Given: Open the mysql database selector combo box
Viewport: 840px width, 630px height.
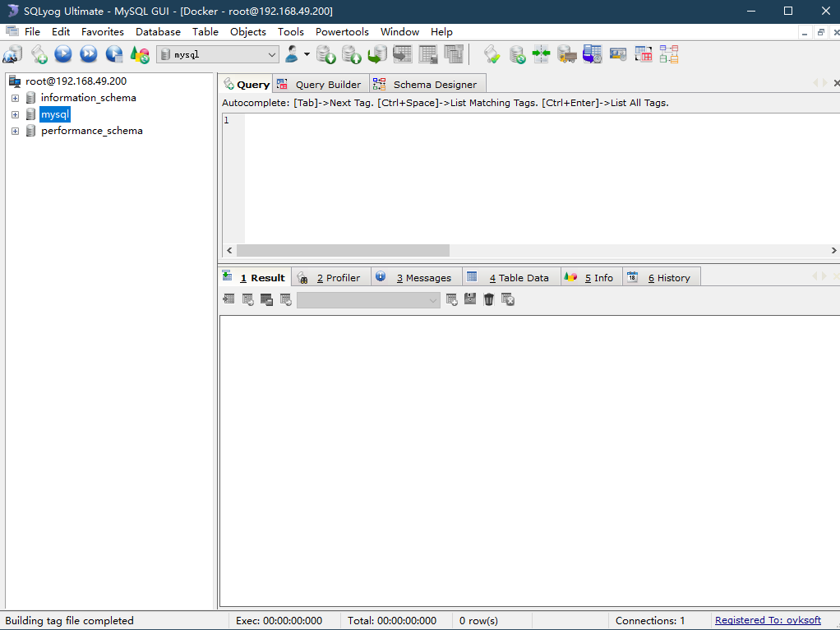Looking at the screenshot, I should pyautogui.click(x=218, y=54).
